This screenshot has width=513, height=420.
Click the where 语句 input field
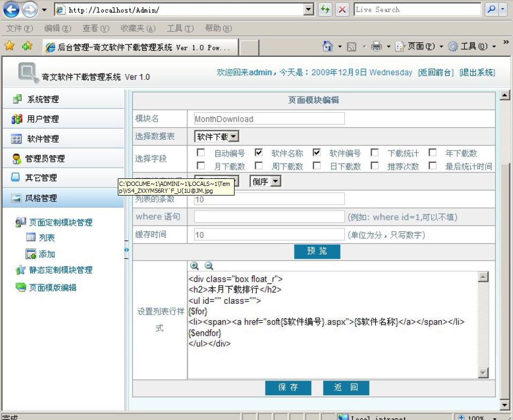coord(269,217)
